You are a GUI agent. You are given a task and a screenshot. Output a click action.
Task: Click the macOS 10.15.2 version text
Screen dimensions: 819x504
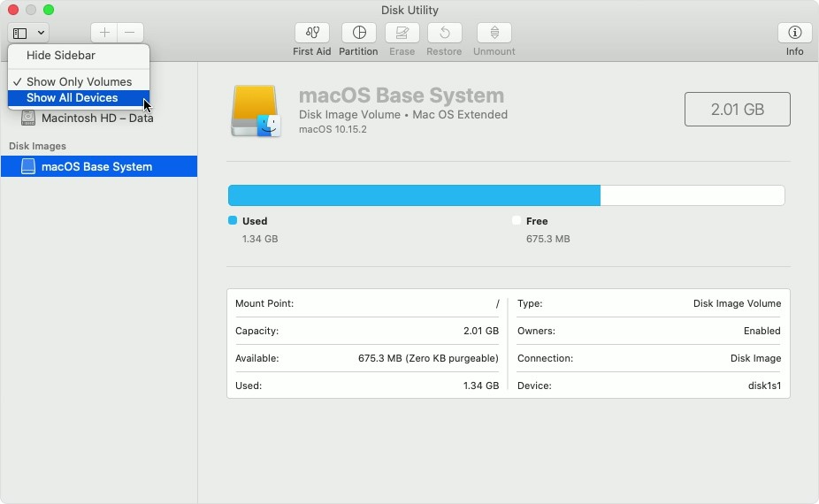point(333,129)
